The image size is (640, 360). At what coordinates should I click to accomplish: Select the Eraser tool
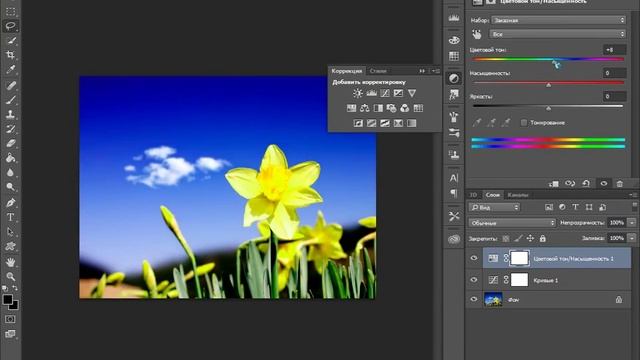[11, 143]
